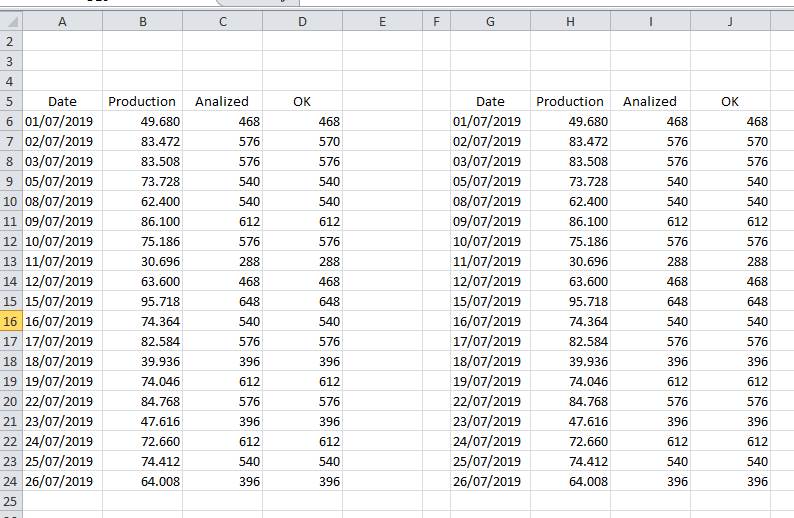Select cell D7 with 570

pos(302,141)
